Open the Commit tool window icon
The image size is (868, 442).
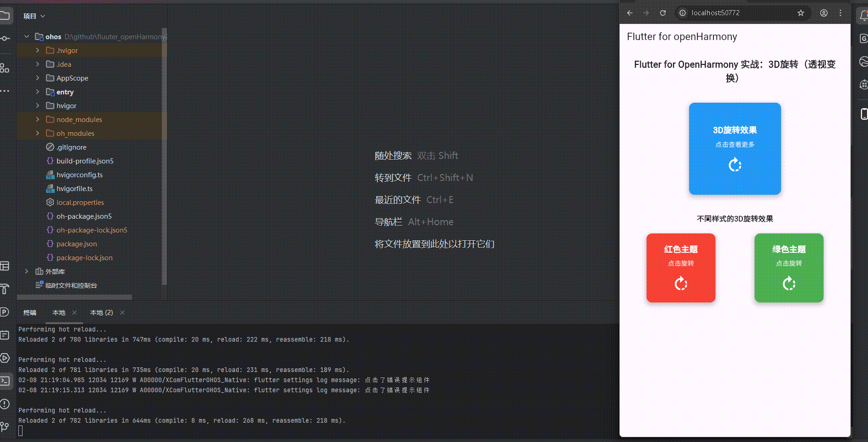click(5, 38)
